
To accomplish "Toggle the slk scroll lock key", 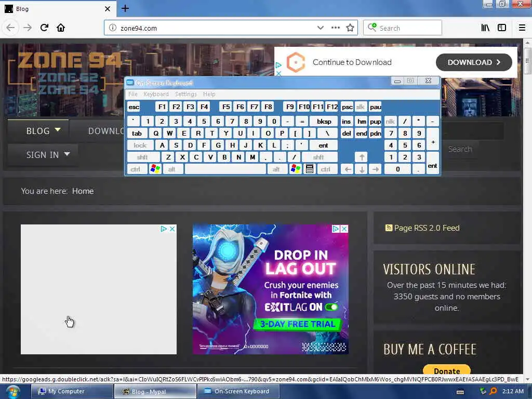I will [x=361, y=107].
